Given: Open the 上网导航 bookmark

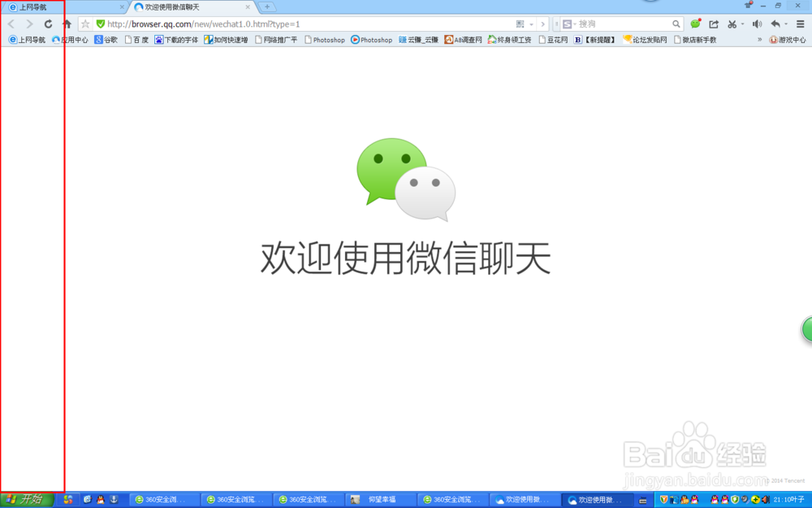Looking at the screenshot, I should coord(28,40).
